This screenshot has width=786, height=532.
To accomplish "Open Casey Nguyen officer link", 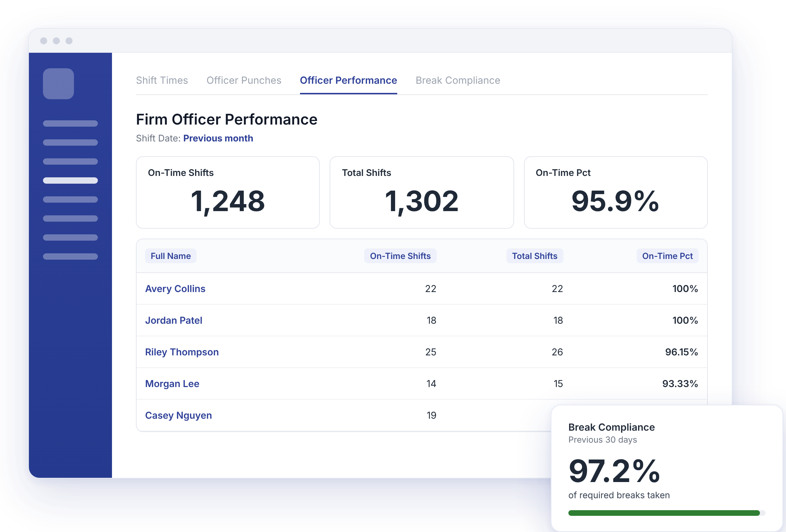I will tap(179, 415).
